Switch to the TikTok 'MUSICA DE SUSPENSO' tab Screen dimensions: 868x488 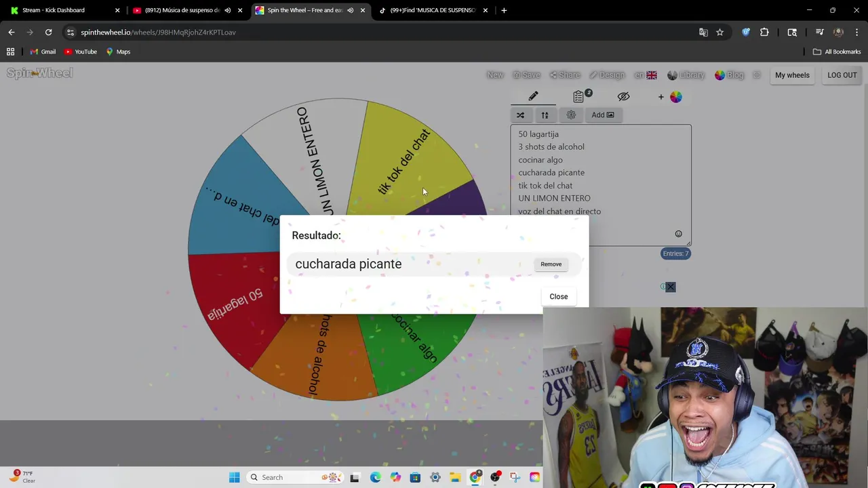[433, 10]
